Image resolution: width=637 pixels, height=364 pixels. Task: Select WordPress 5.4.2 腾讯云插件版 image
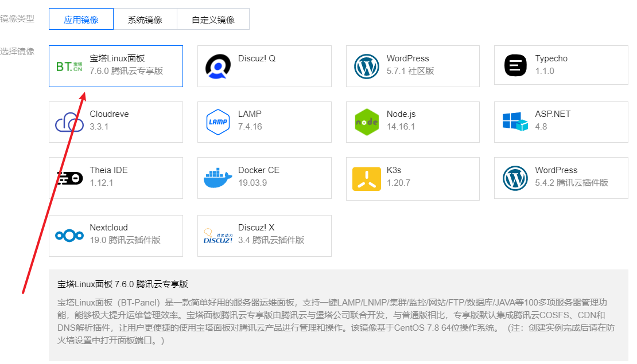click(x=561, y=178)
